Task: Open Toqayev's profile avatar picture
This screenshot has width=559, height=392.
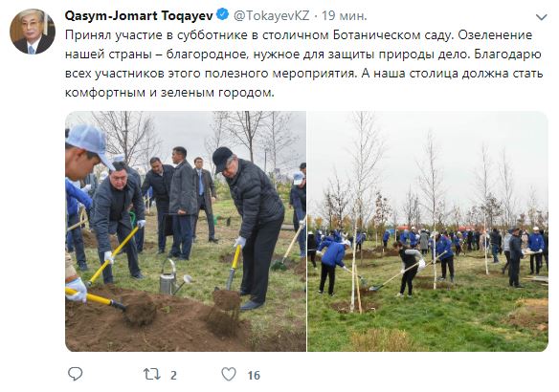Action: pos(33,32)
